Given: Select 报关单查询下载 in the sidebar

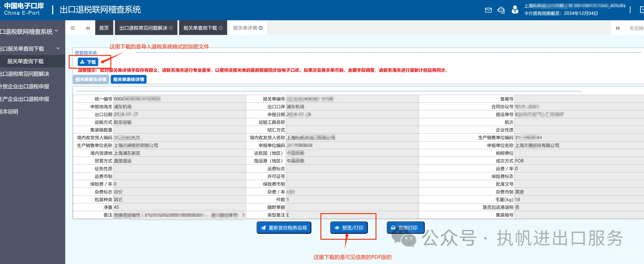Looking at the screenshot, I should pos(26,61).
